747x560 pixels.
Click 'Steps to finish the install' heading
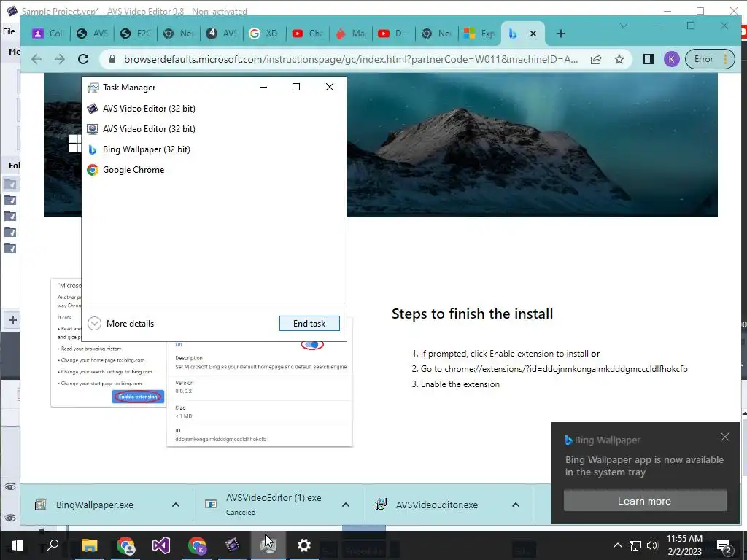pos(472,314)
